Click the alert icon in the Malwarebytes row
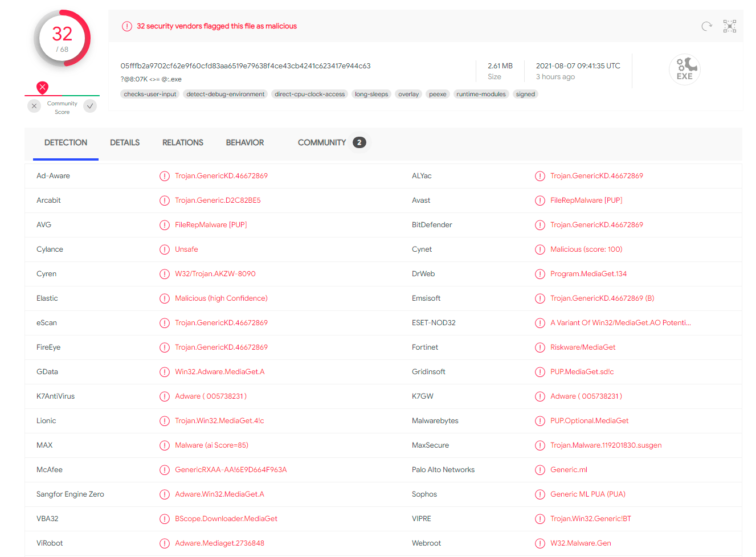The height and width of the screenshot is (557, 756). (x=540, y=421)
